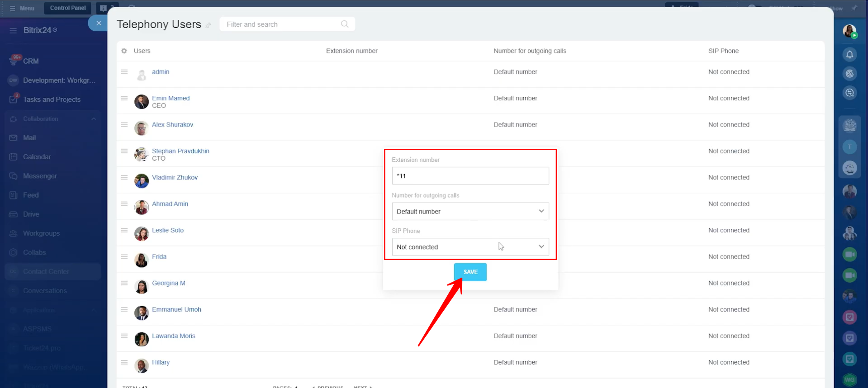Click the user profile avatar top right

pyautogui.click(x=849, y=31)
